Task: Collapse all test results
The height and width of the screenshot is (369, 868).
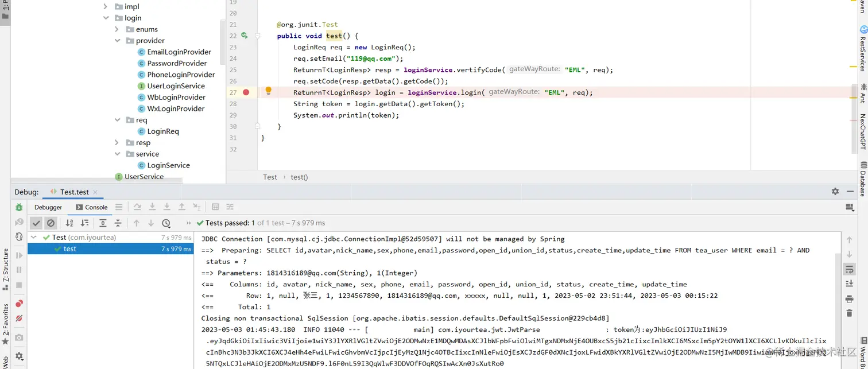Action: tap(118, 223)
